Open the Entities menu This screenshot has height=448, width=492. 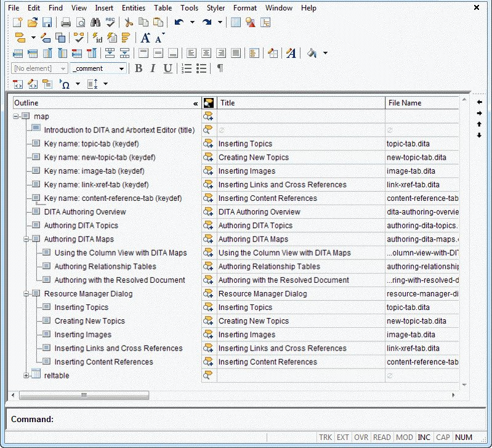click(134, 8)
